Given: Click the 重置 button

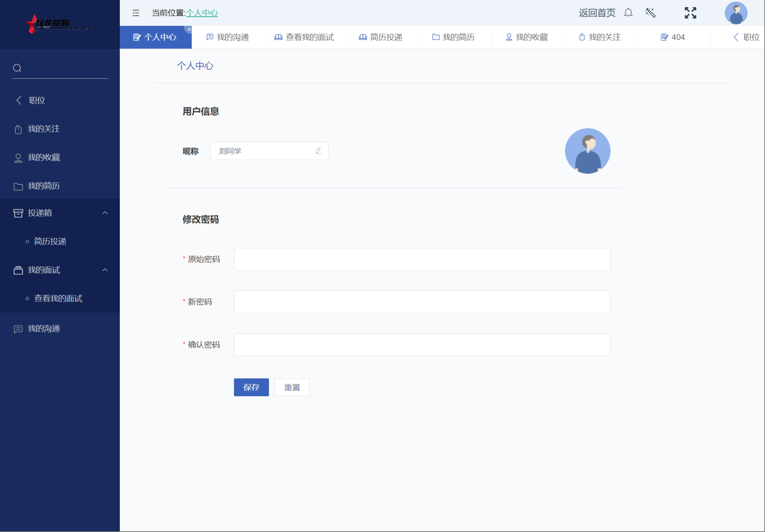Looking at the screenshot, I should pyautogui.click(x=292, y=387).
